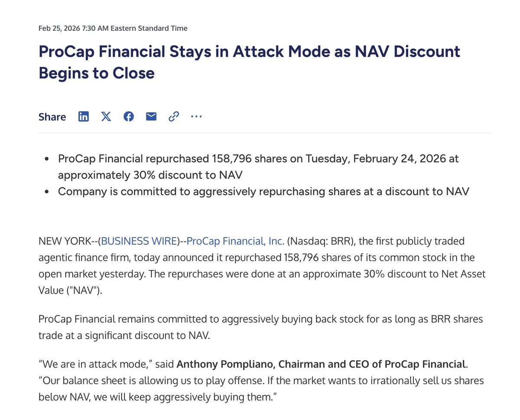Image resolution: width=520 pixels, height=420 pixels.
Task: Click the bullet about aggressively repurchasing shares
Action: point(263,191)
